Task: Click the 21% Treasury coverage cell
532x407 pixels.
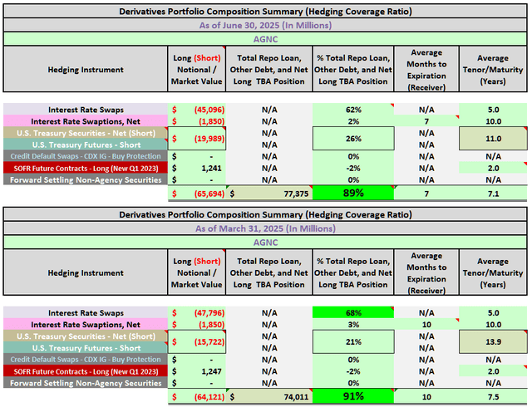Action: coord(353,341)
